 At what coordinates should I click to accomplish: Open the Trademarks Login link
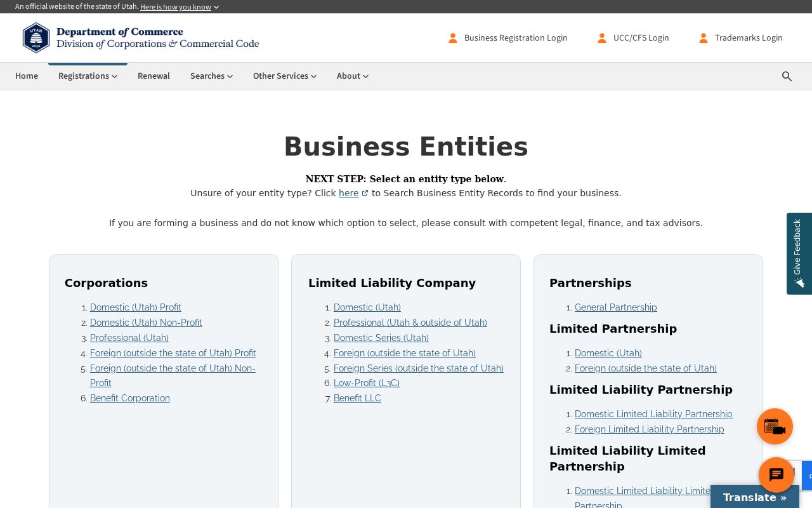(x=749, y=38)
